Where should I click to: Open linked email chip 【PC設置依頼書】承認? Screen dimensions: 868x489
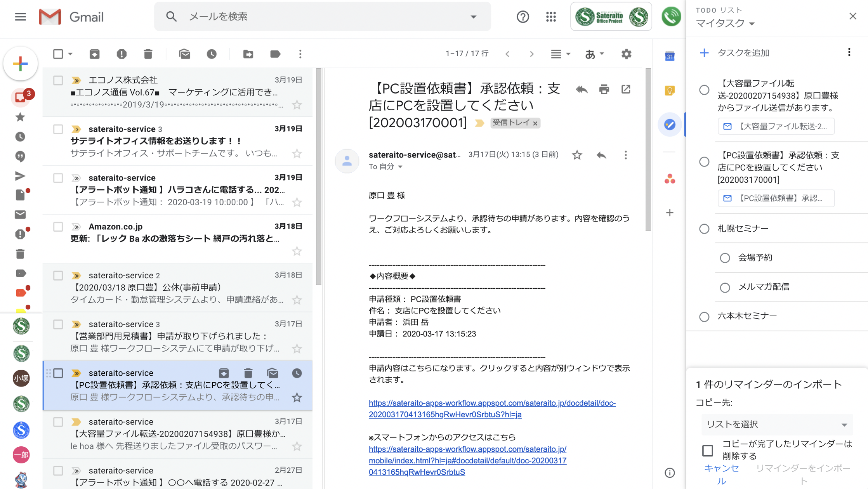coord(776,198)
